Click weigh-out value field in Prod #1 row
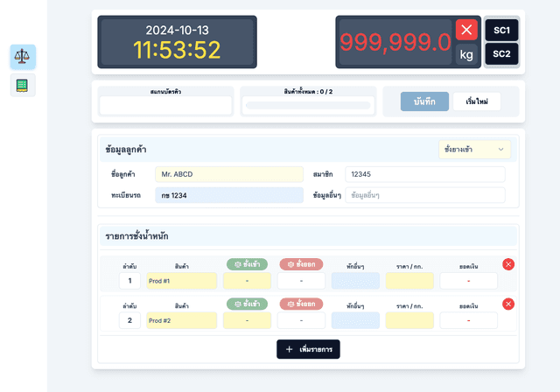Image resolution: width=560 pixels, height=392 pixels. pyautogui.click(x=301, y=281)
